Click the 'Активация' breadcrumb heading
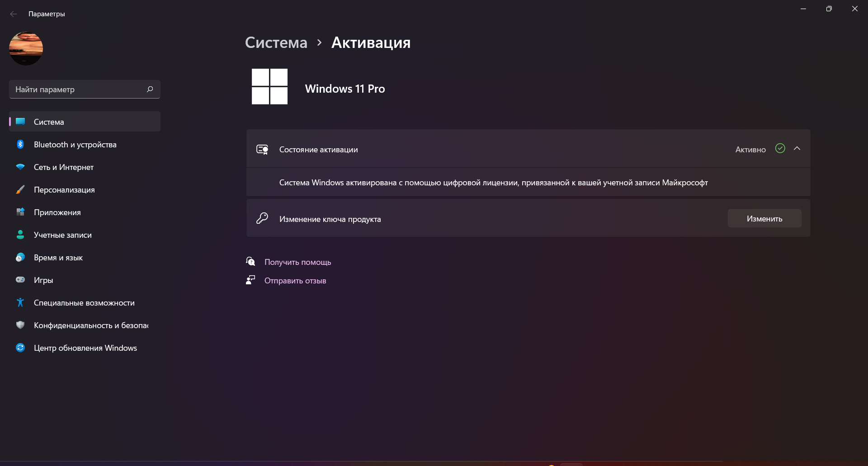The height and width of the screenshot is (466, 868). [x=371, y=42]
